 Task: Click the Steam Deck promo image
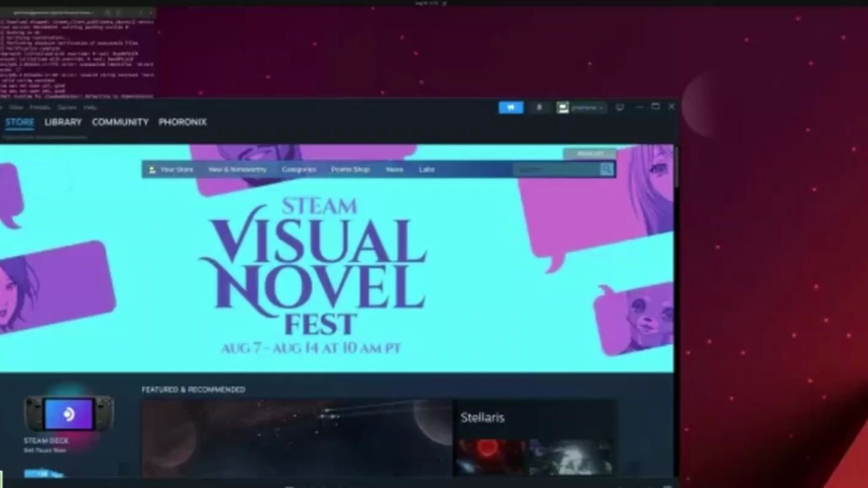[68, 414]
